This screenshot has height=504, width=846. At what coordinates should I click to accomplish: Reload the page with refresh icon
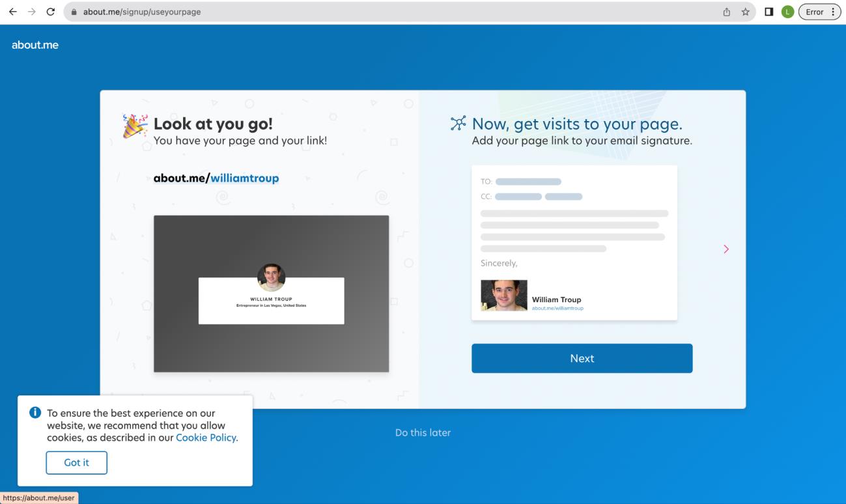(x=50, y=12)
